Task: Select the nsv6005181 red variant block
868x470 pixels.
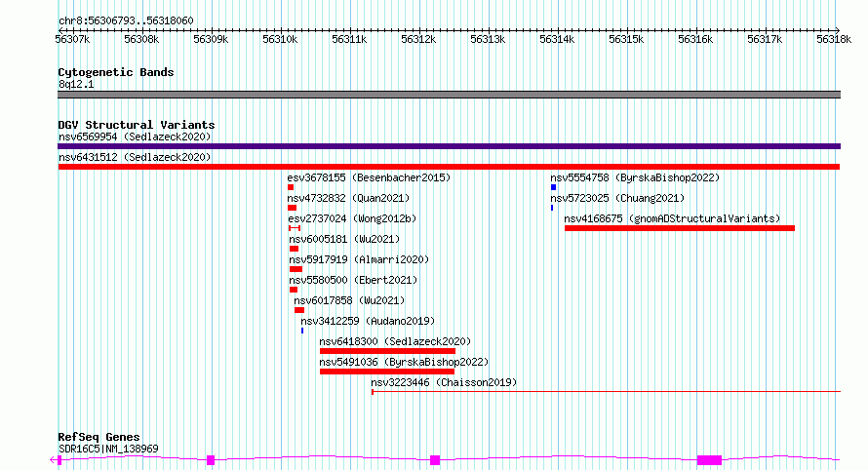Action: 294,249
